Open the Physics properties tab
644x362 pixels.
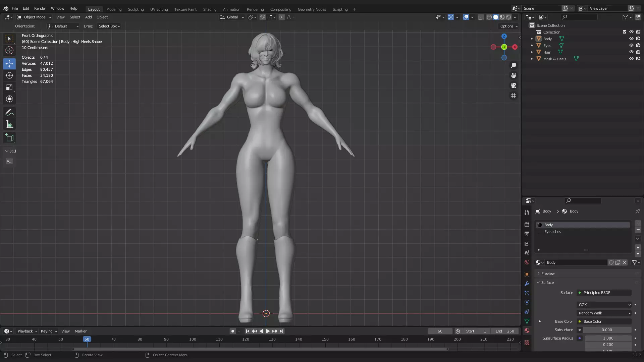point(527,302)
